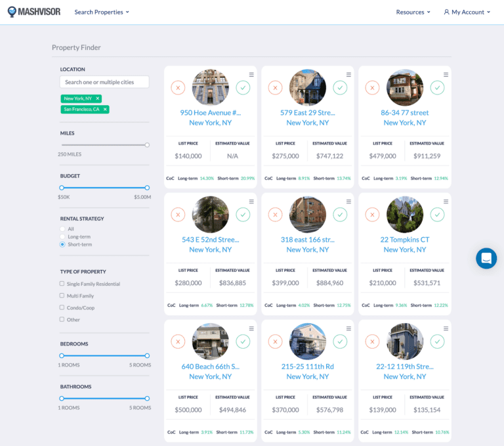Reject the 950 Hoe Avenue property
Viewport: 504px width, 446px height.
pyautogui.click(x=178, y=87)
